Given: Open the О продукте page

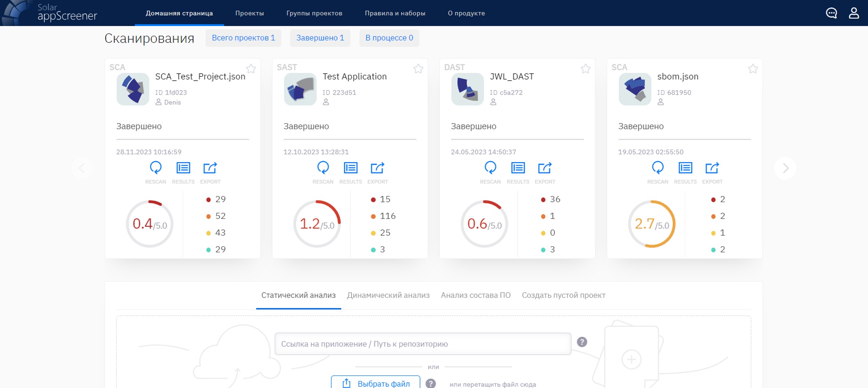Looking at the screenshot, I should (467, 13).
